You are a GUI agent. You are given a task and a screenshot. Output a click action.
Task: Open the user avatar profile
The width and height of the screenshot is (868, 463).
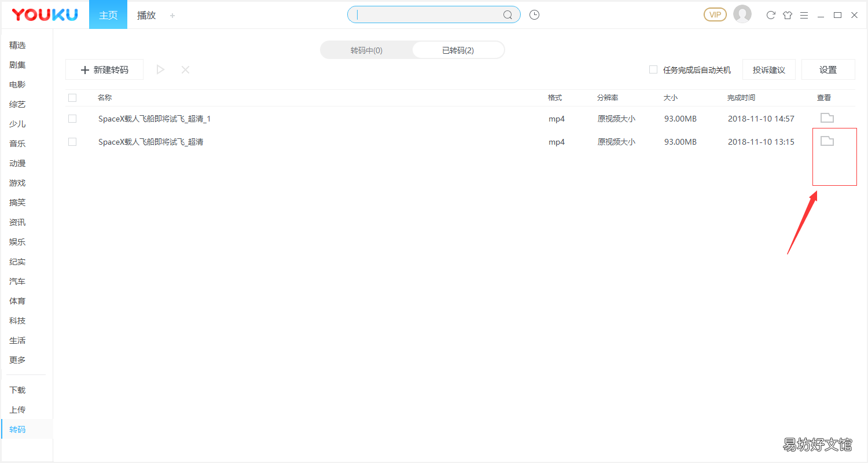(x=742, y=14)
